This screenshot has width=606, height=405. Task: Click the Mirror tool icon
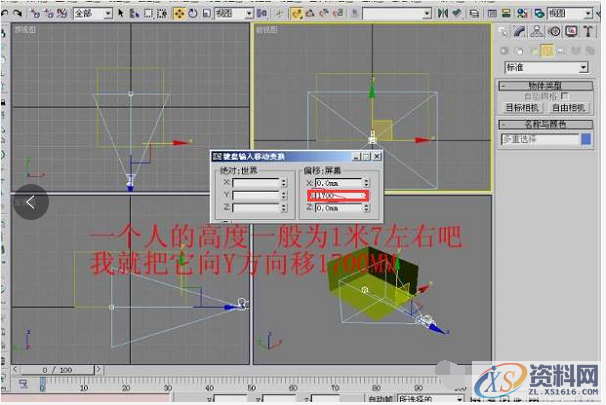click(x=443, y=14)
